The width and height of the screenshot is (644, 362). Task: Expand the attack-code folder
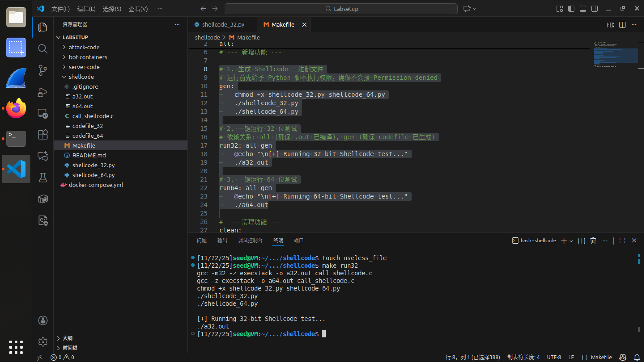(84, 47)
